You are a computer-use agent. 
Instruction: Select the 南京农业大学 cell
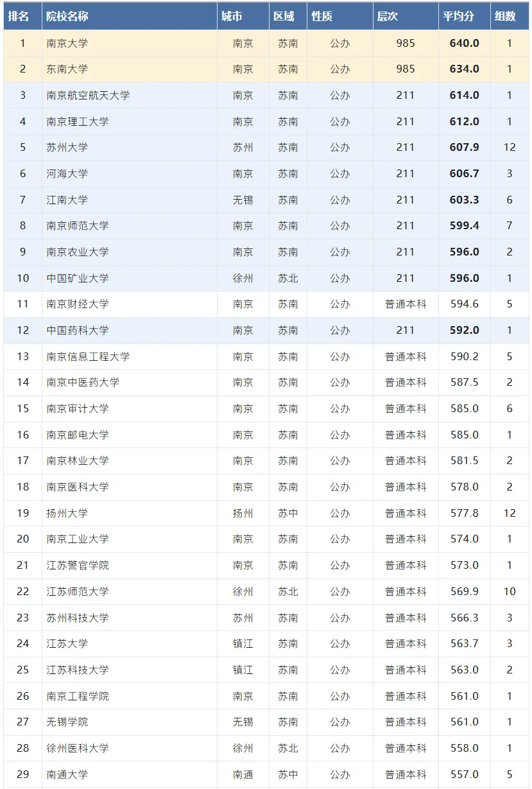[x=129, y=252]
